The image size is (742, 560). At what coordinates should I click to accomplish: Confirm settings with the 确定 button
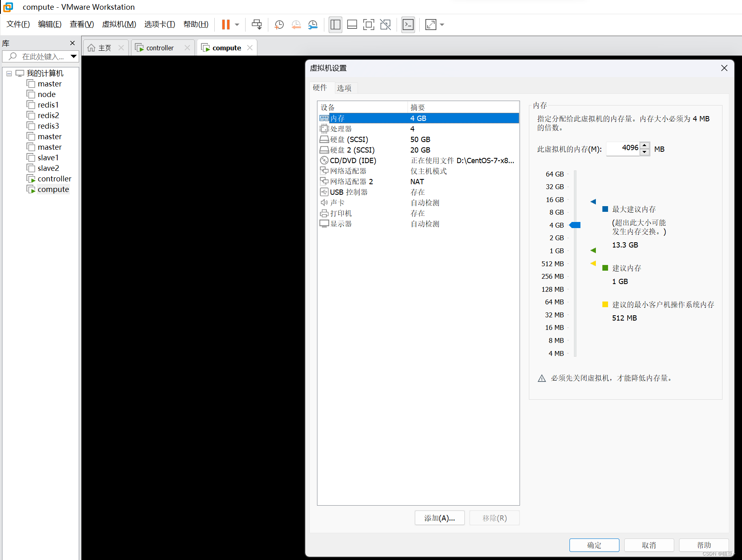coord(594,545)
